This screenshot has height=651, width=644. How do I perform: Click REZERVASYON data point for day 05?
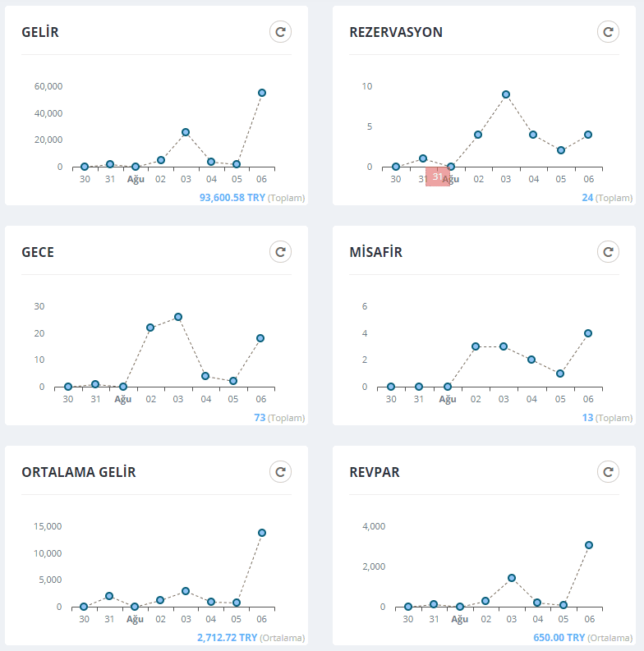(x=561, y=150)
